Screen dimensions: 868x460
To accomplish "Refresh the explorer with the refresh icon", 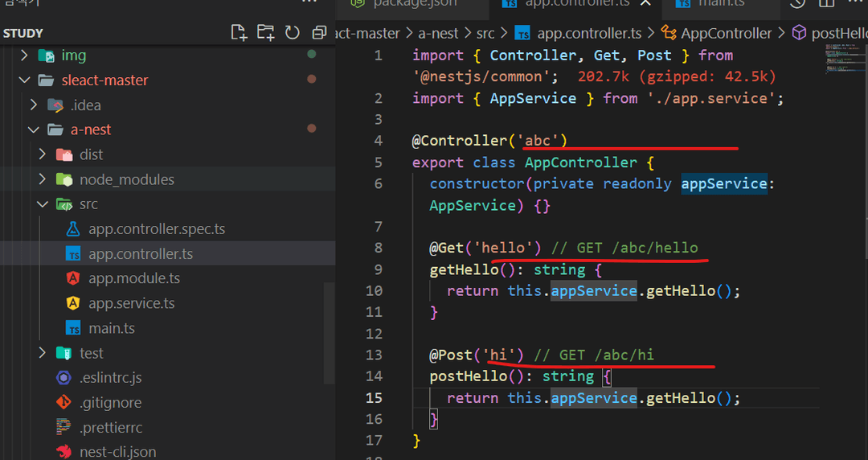I will click(293, 33).
